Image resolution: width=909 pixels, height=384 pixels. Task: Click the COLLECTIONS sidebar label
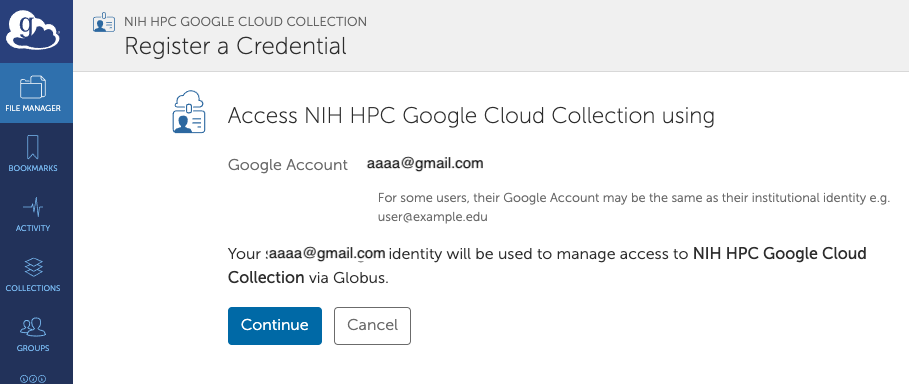point(32,288)
